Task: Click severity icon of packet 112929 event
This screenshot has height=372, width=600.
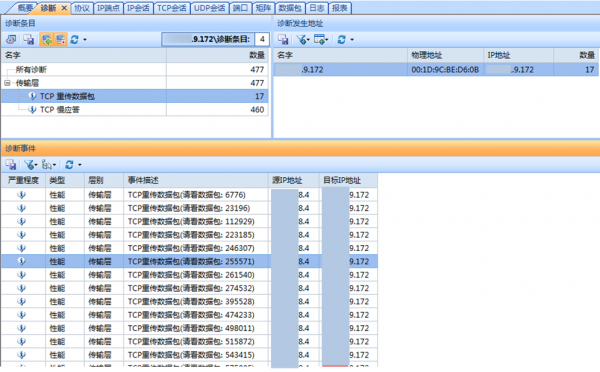Action: pos(22,222)
